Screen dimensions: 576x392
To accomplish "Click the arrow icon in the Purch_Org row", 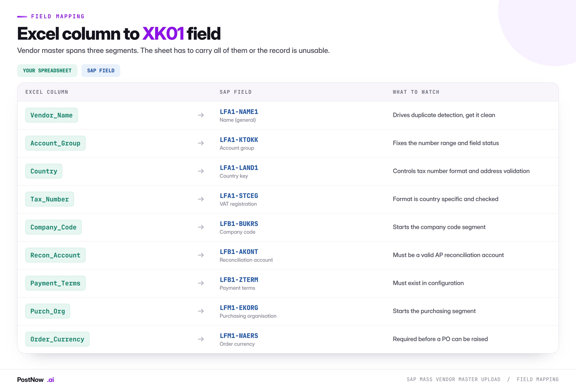I will tap(201, 311).
